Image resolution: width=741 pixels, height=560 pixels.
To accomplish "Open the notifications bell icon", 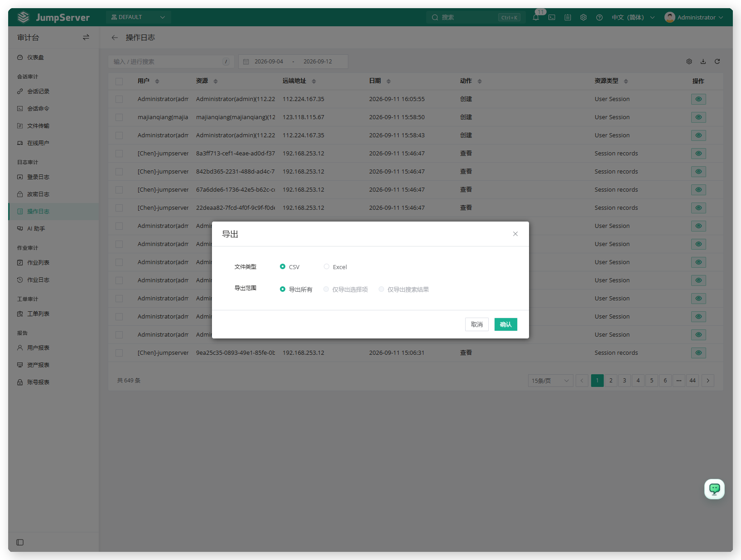I will pos(536,17).
